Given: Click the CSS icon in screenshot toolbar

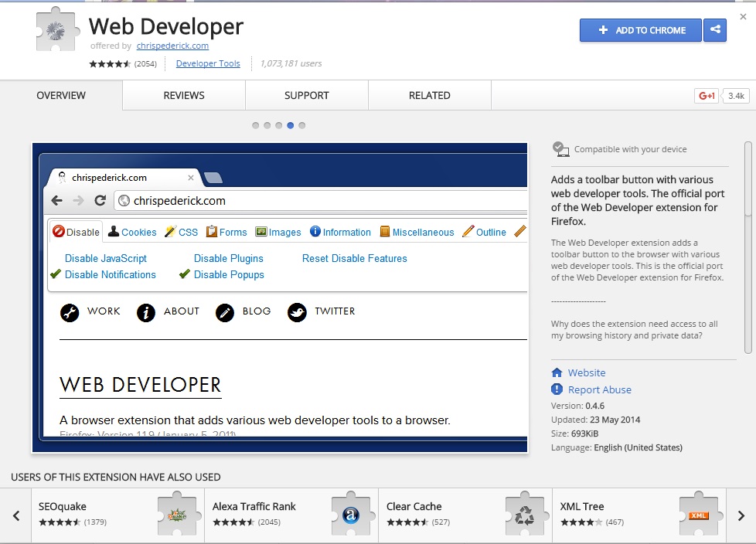Looking at the screenshot, I should [x=171, y=231].
